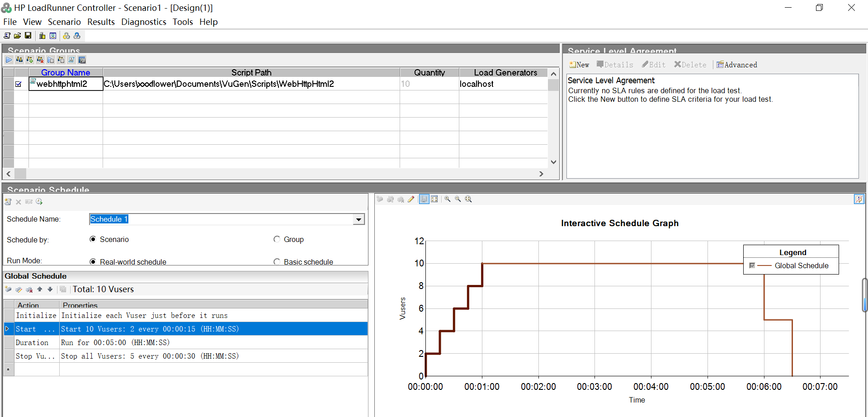
Task: Zoom in on the schedule graph
Action: click(448, 199)
